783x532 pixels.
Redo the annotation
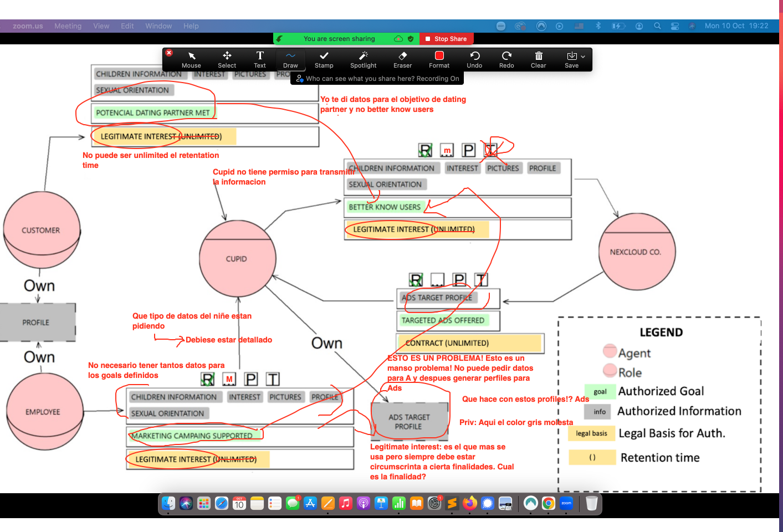(506, 59)
